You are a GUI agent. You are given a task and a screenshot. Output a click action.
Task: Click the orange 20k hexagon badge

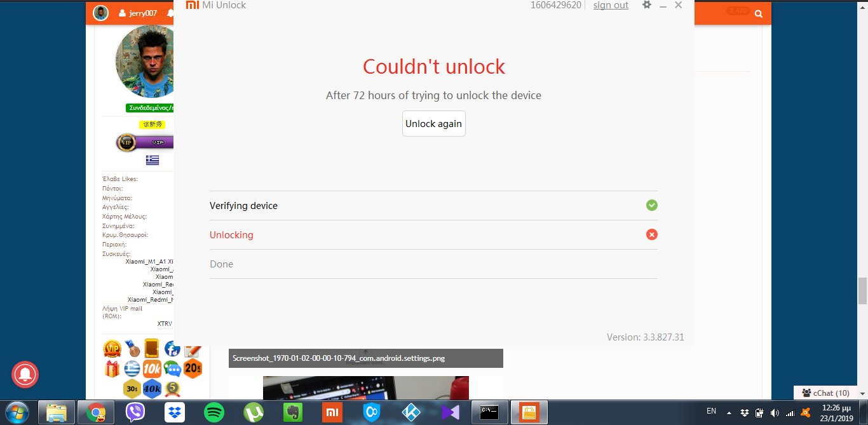tap(193, 368)
